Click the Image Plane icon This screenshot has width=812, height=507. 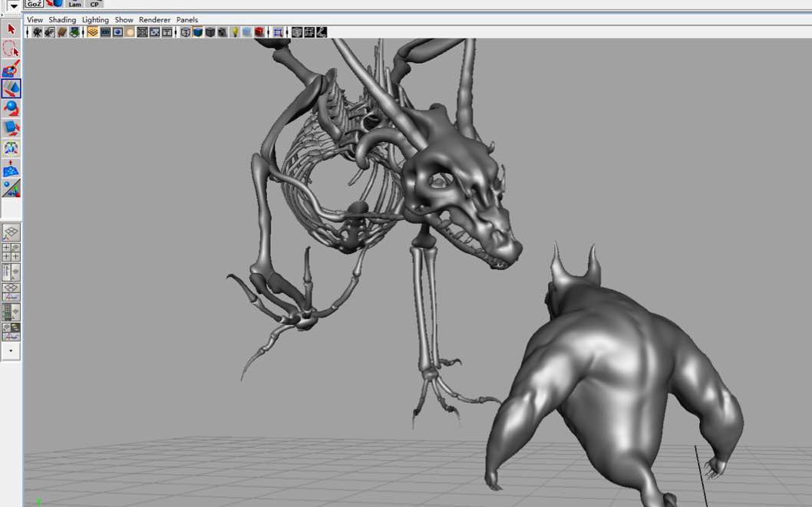74,32
